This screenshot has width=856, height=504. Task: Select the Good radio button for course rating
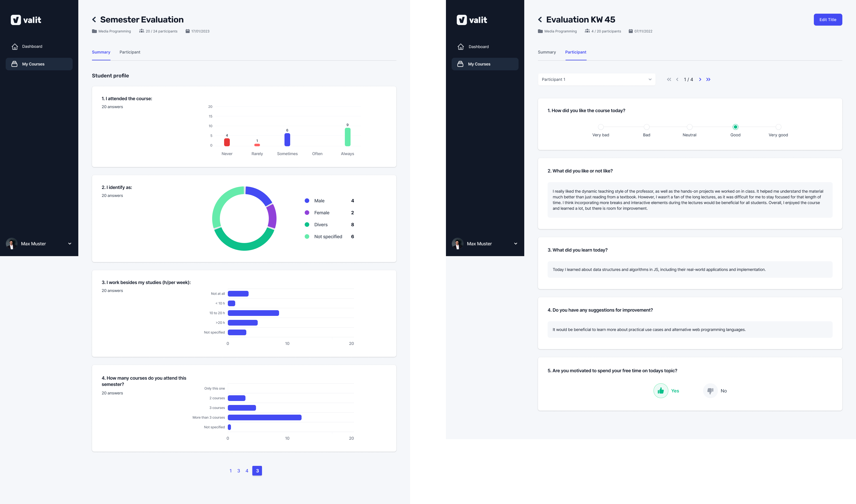(735, 127)
